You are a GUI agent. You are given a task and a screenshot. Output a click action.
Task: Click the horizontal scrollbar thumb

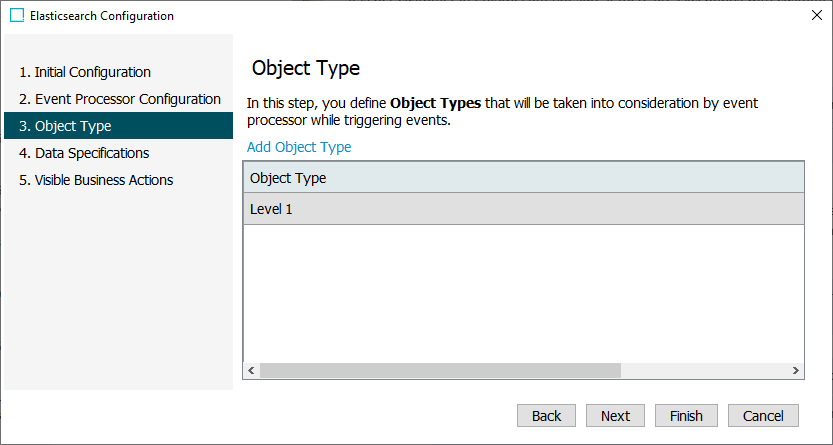click(440, 370)
